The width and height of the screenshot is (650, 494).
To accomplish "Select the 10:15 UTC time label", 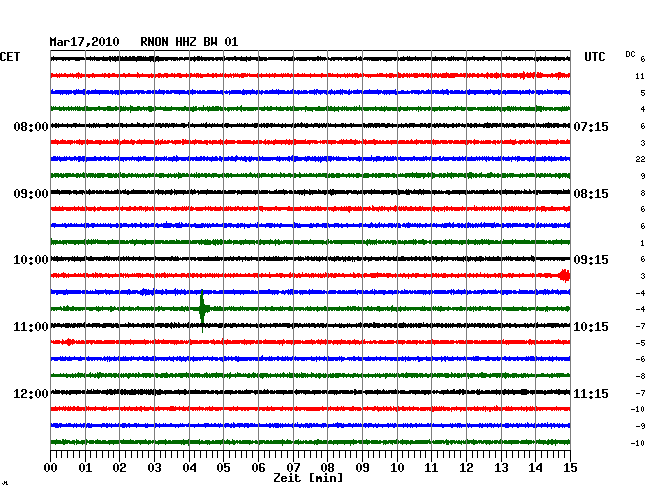I will pos(591,327).
